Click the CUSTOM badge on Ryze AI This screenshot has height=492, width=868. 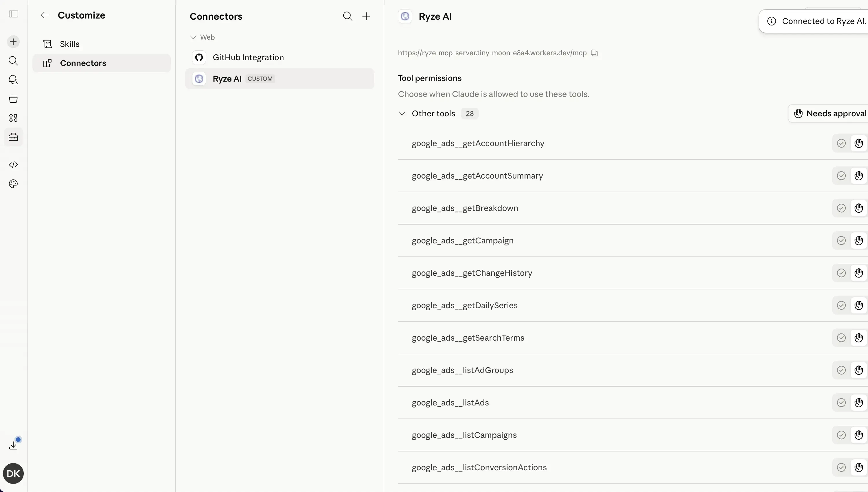(260, 79)
